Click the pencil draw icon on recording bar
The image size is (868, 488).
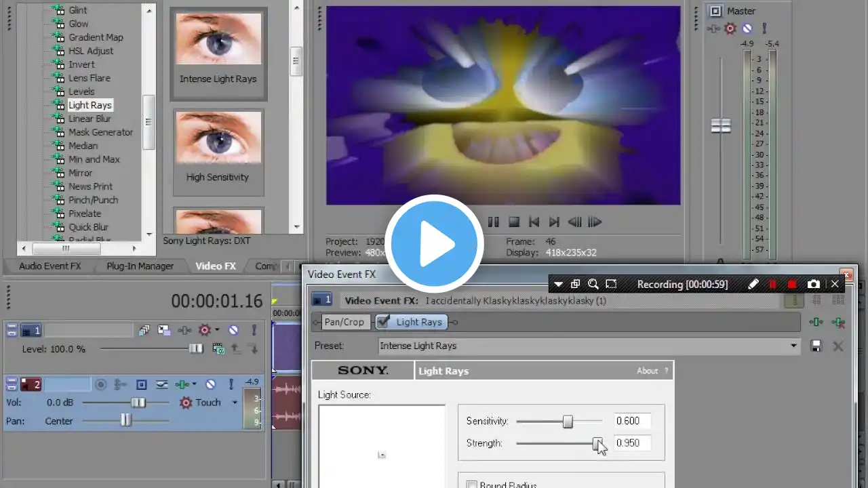point(753,284)
